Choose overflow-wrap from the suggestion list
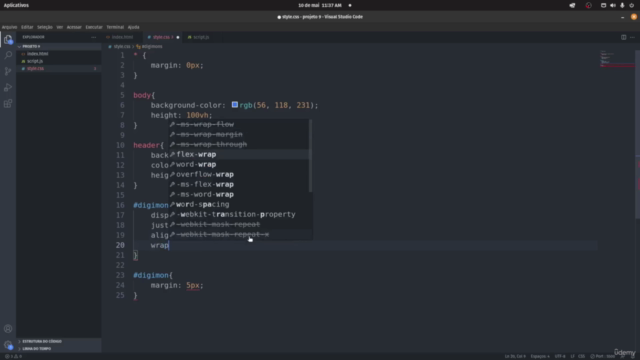 (x=239, y=174)
